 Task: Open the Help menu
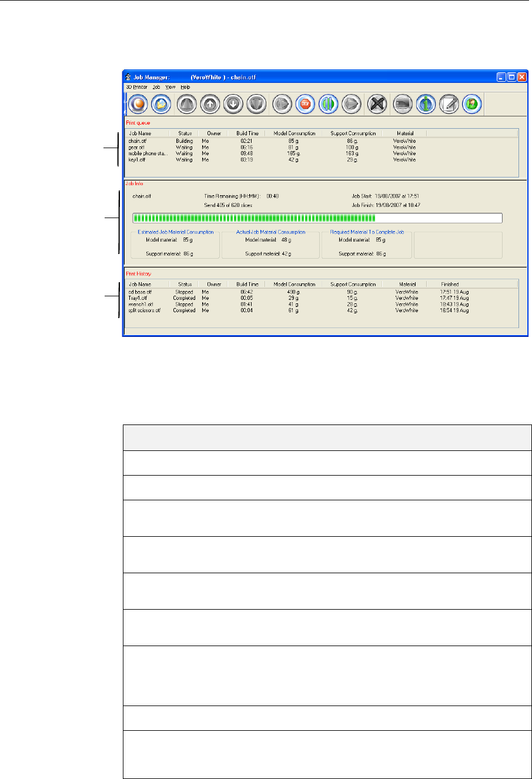pos(185,87)
